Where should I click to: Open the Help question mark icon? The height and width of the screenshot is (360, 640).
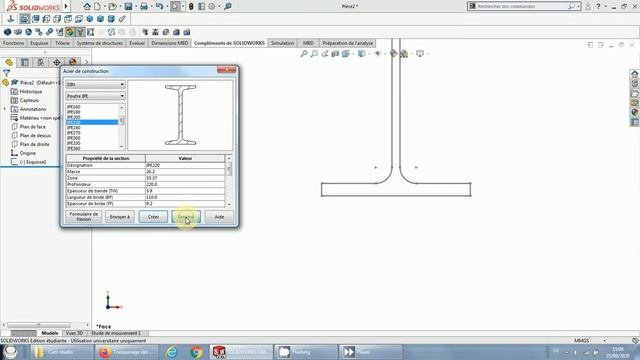pyautogui.click(x=598, y=6)
